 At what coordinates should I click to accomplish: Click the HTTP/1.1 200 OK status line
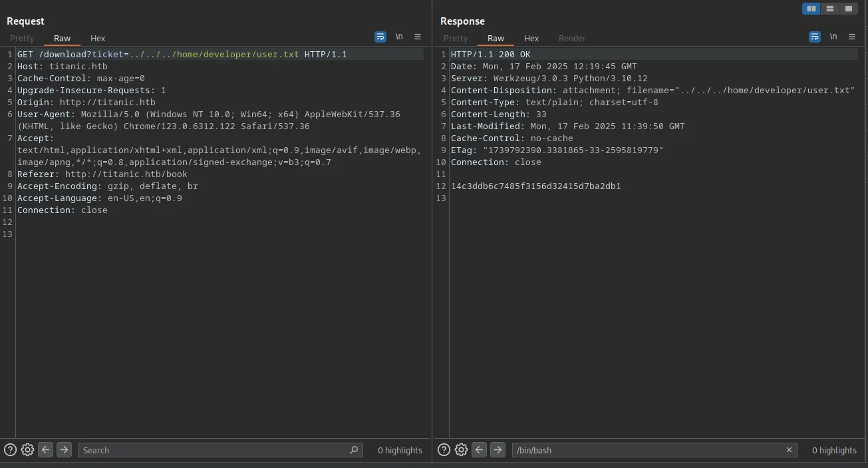tap(491, 55)
